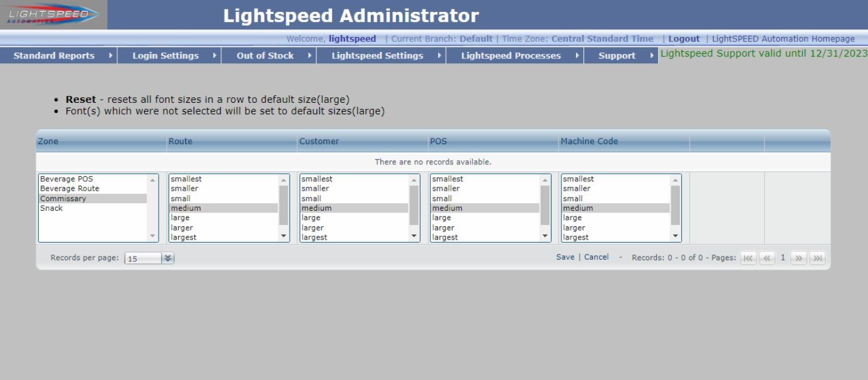The width and height of the screenshot is (868, 380).
Task: Click the Zone list scroll-down arrow
Action: (152, 237)
